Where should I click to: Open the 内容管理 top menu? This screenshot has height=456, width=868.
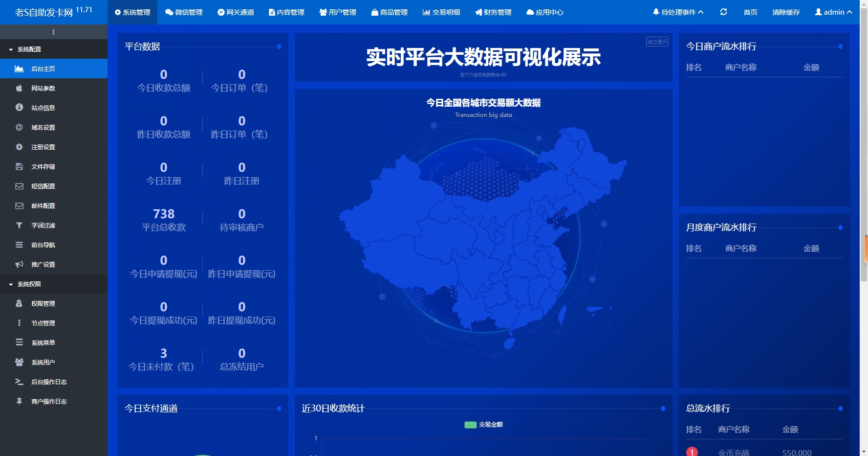[x=286, y=12]
